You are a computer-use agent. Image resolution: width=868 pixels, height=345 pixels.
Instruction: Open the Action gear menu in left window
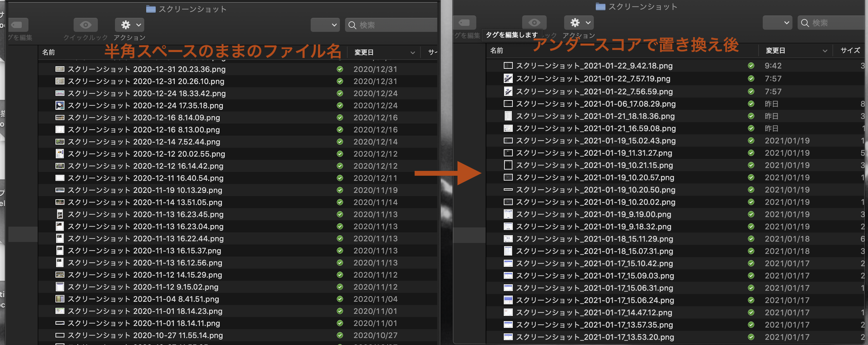tap(129, 25)
